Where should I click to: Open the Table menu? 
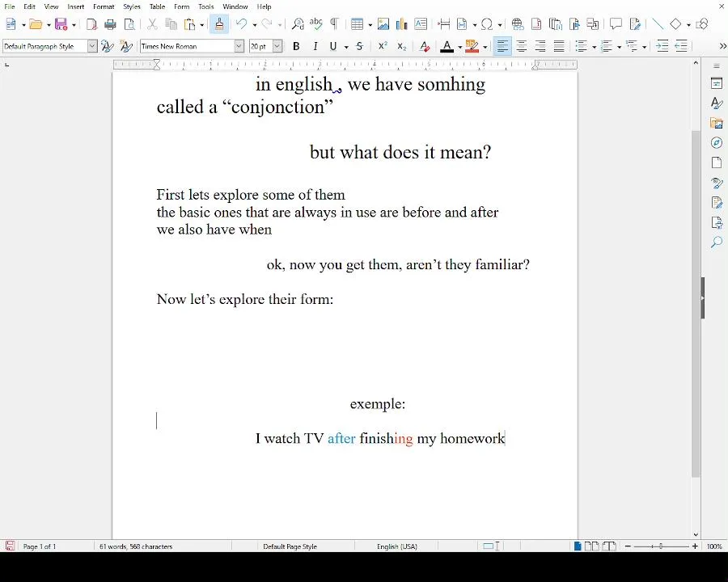(x=158, y=6)
